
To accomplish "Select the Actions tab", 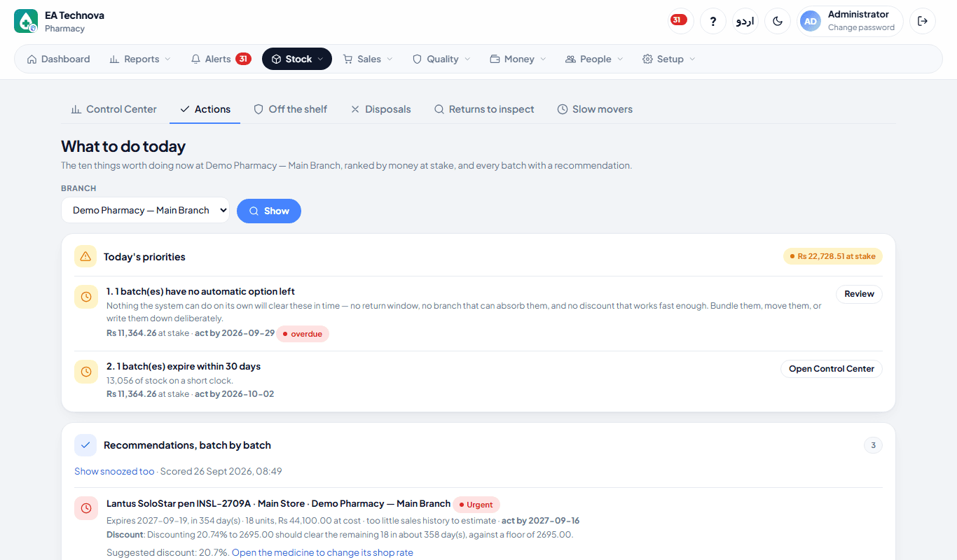I will coord(205,109).
